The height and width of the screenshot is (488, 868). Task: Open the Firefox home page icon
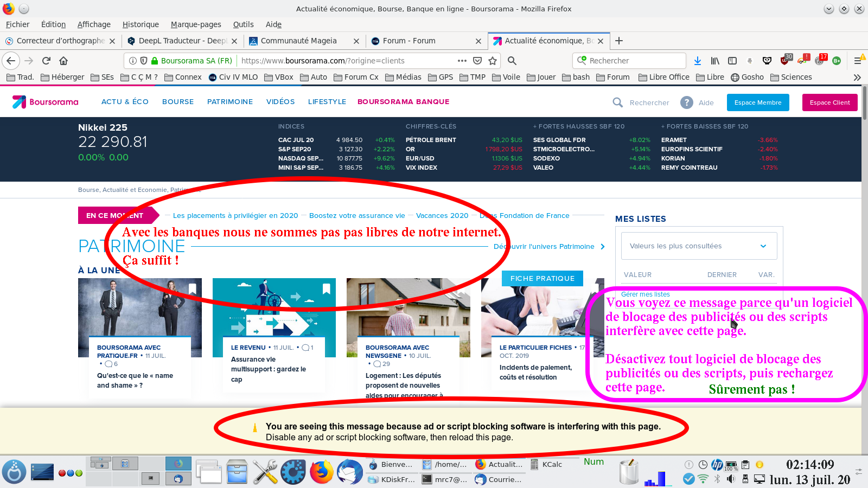pos(63,61)
